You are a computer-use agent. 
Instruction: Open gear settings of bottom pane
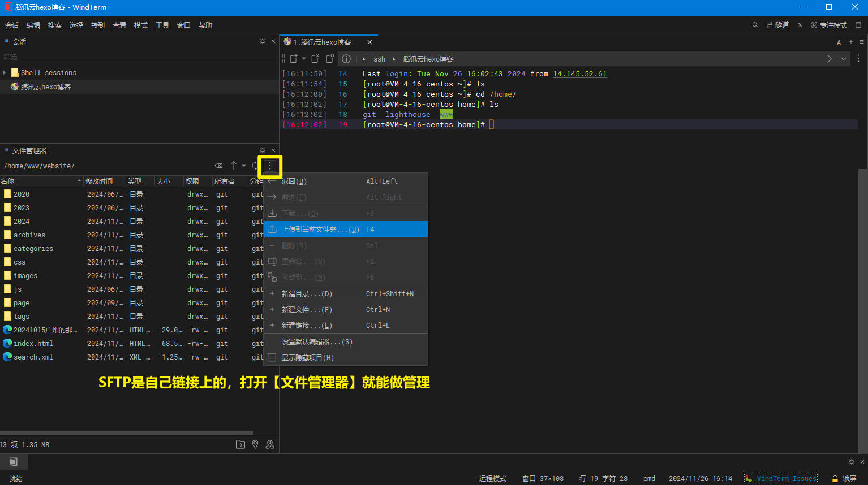852,462
